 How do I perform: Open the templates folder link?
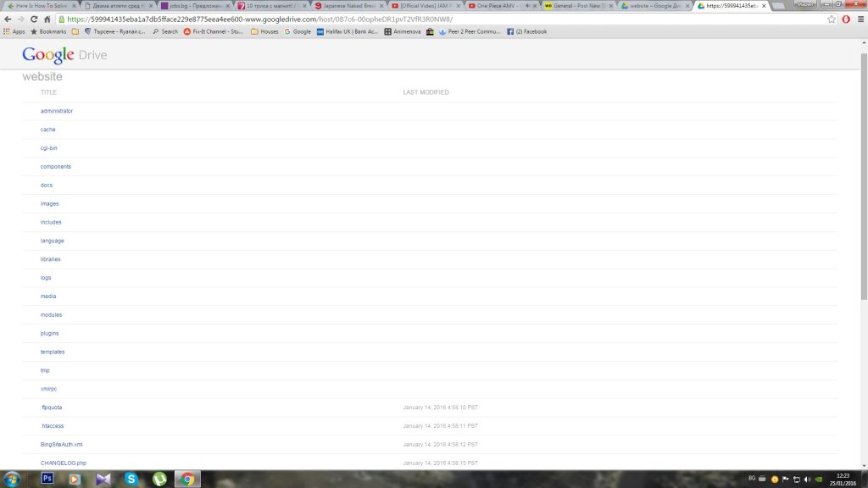[x=53, y=352]
